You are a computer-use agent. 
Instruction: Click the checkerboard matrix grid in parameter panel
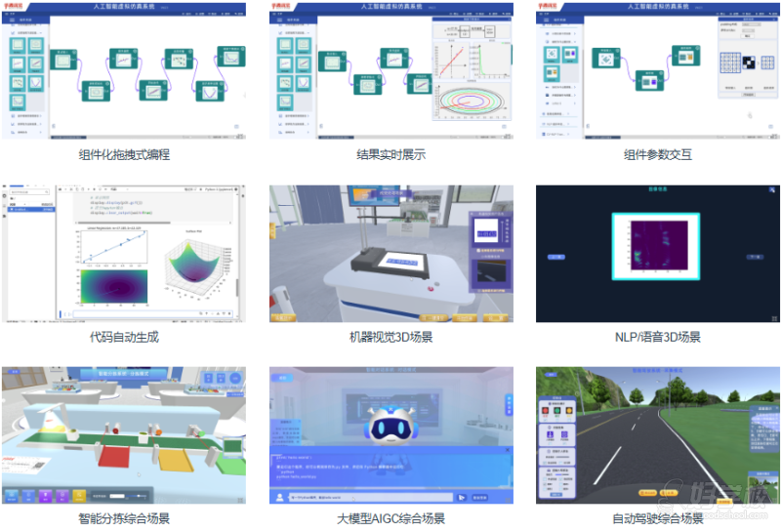coord(744,66)
